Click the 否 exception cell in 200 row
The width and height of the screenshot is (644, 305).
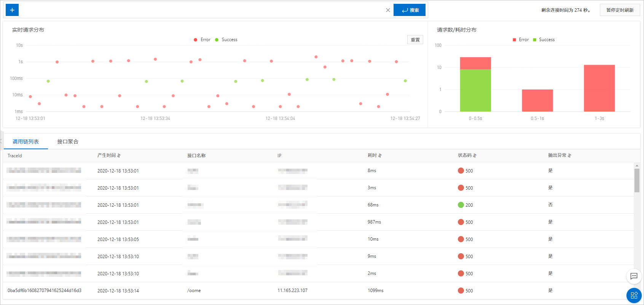pos(550,205)
